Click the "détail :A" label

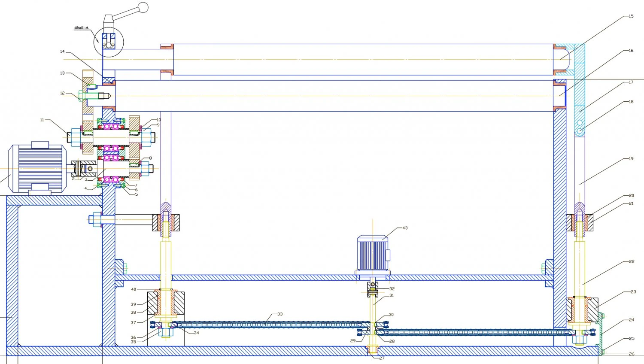coord(81,28)
